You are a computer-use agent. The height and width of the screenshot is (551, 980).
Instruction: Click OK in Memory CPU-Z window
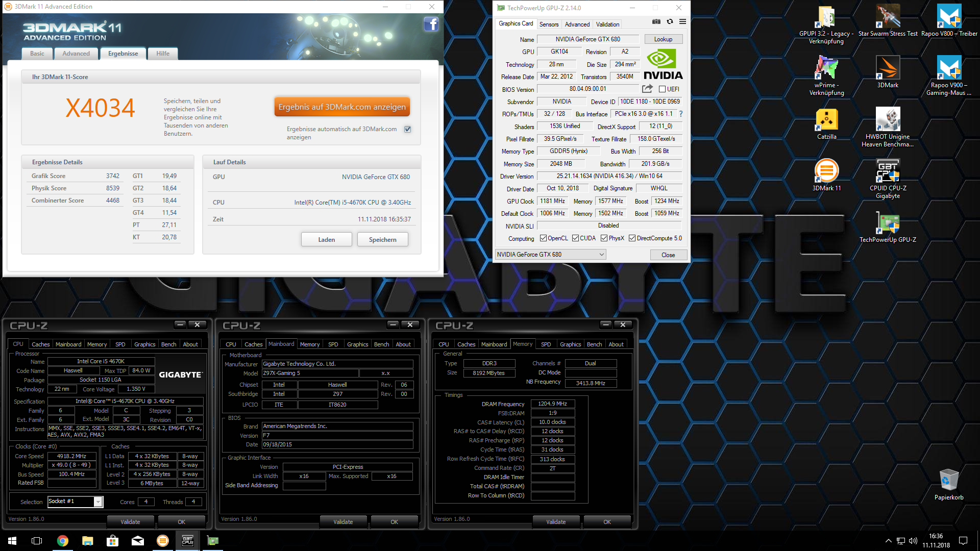click(607, 522)
